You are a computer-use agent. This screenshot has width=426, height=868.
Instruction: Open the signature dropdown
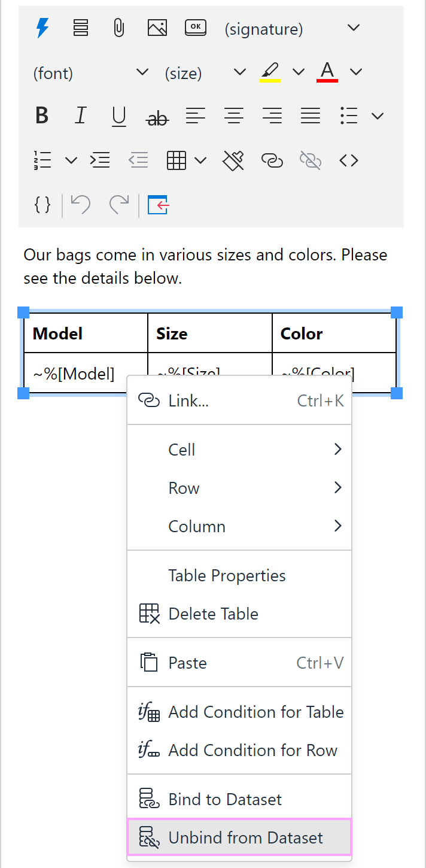pyautogui.click(x=292, y=29)
